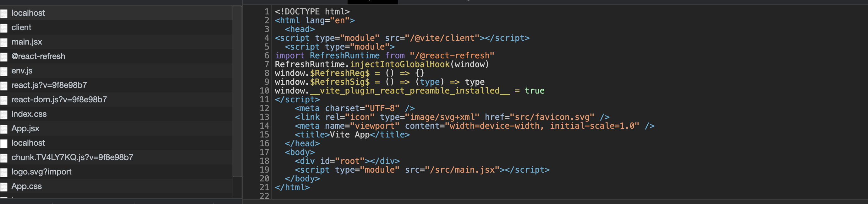Viewport: 868px width, 204px height.
Task: Open chunk.TV4LY7KQ.js?v=9f8e98b7 request
Action: [x=116, y=158]
